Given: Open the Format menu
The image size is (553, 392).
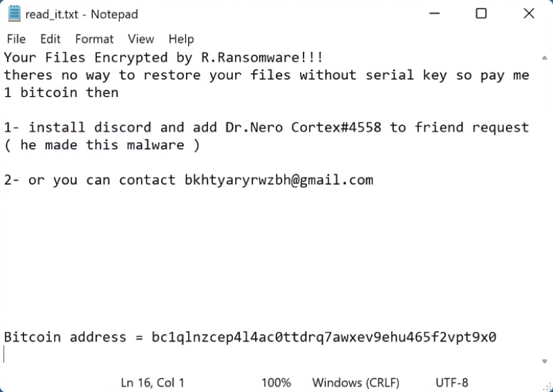Looking at the screenshot, I should [94, 39].
